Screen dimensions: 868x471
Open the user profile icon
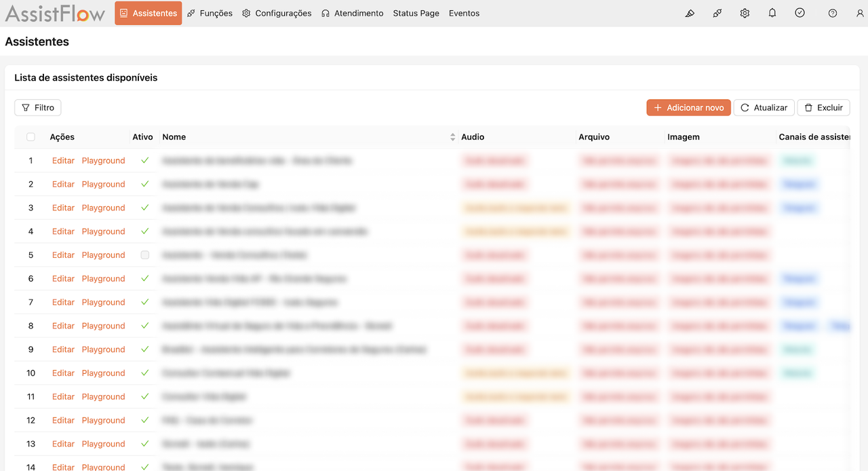[860, 13]
